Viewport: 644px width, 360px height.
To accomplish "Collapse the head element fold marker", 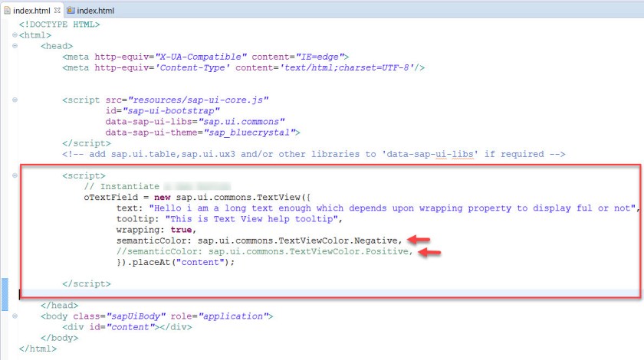I will click(15, 45).
